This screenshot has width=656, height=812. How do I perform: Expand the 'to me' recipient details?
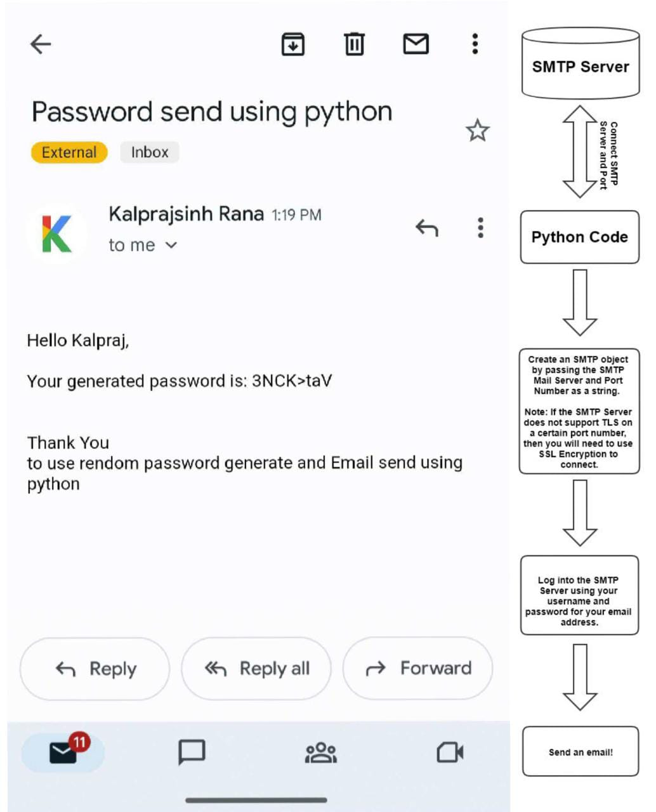(x=143, y=244)
